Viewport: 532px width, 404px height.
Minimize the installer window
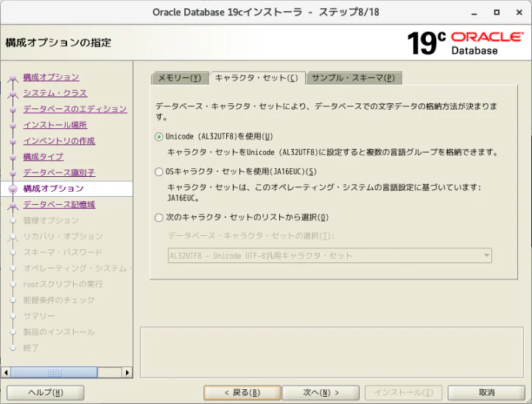475,13
